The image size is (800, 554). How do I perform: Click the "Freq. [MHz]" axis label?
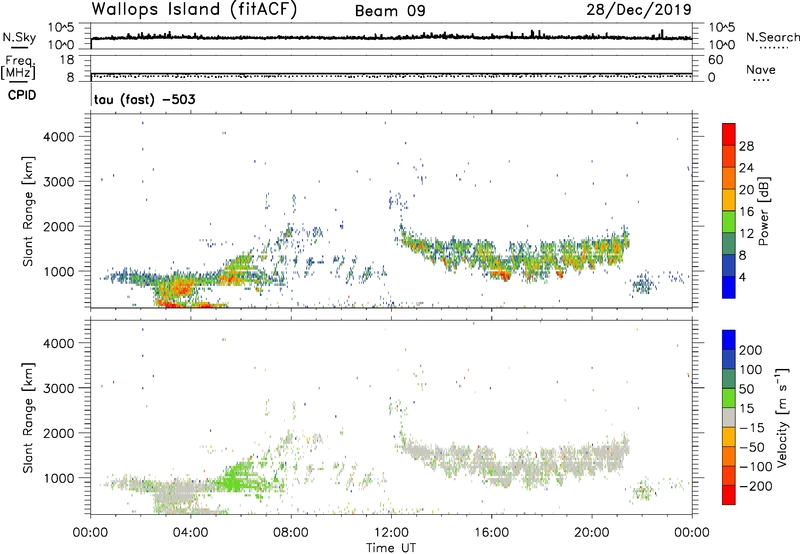click(x=18, y=67)
